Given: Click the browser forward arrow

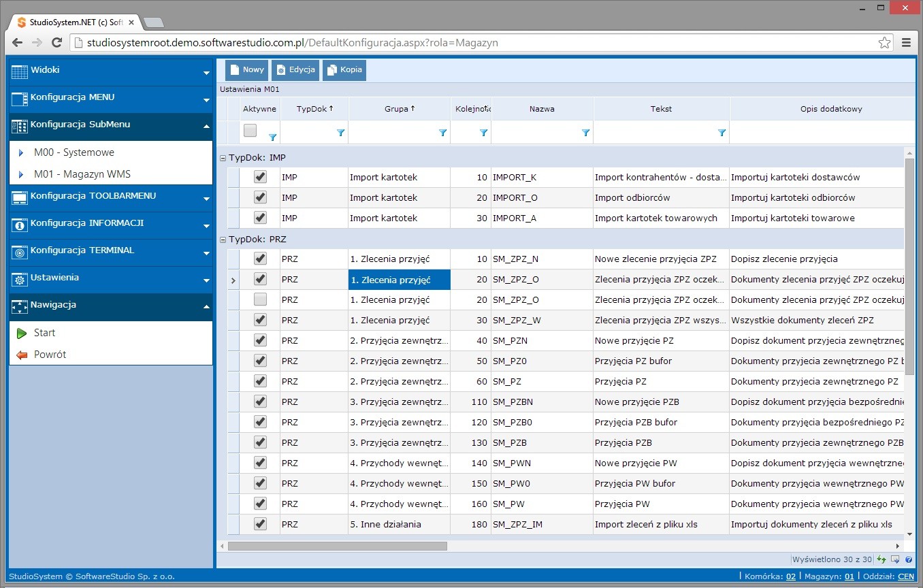Looking at the screenshot, I should coord(37,42).
